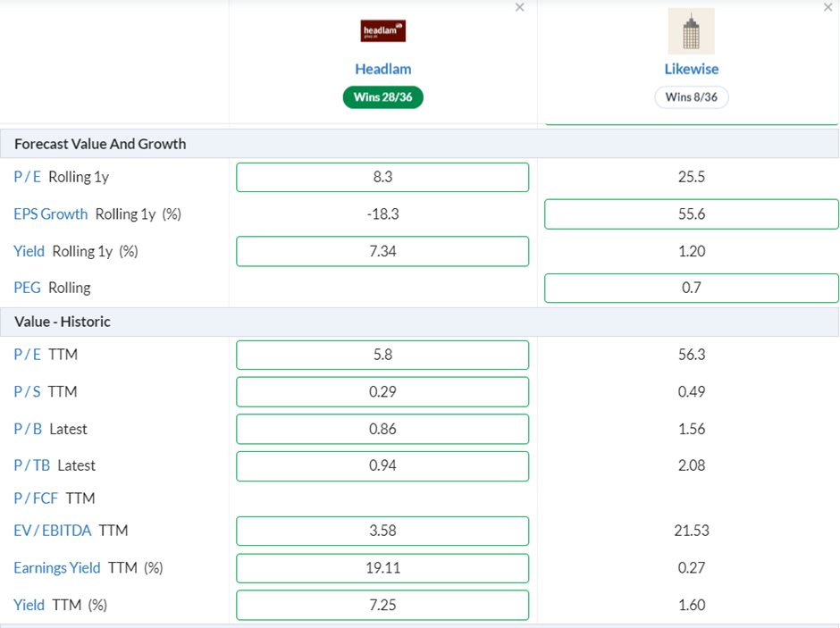The width and height of the screenshot is (840, 628).
Task: Select Likewise's EPS Growth value 55.6
Action: coord(691,214)
